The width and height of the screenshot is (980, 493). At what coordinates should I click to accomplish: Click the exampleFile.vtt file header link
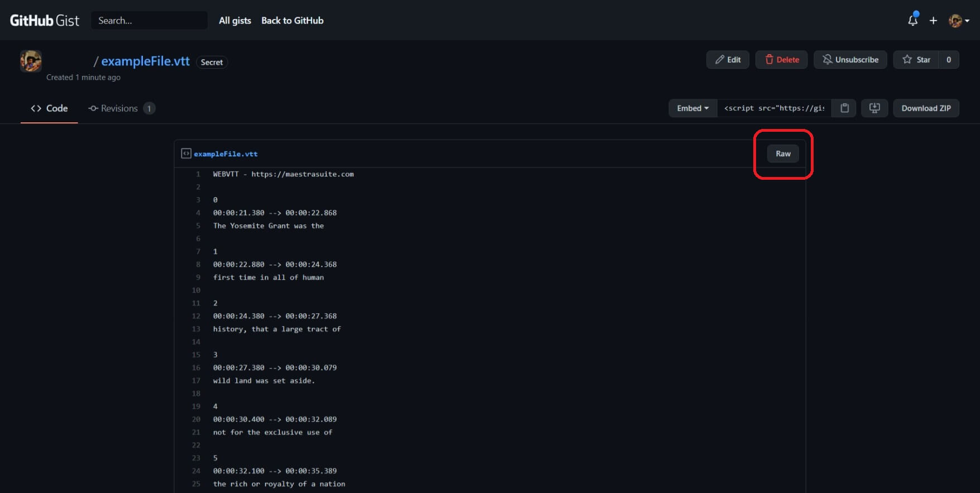pyautogui.click(x=226, y=154)
